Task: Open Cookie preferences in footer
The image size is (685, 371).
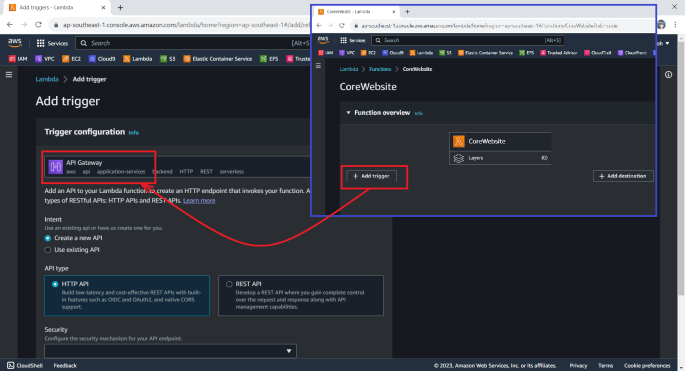Action: pyautogui.click(x=647, y=365)
